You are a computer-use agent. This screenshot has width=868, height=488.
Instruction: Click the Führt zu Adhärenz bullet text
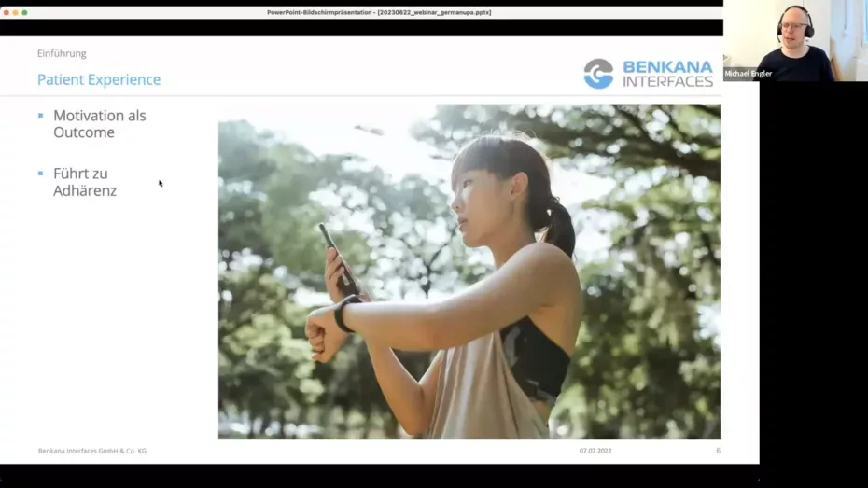tap(85, 182)
